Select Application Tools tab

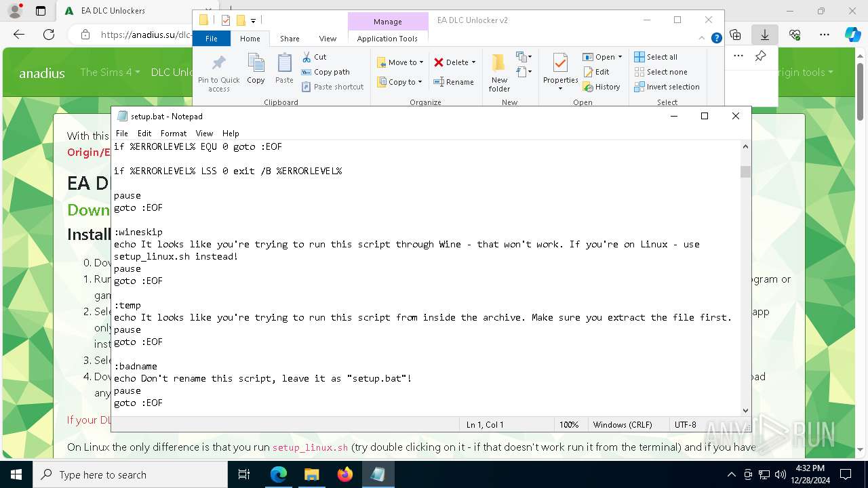[387, 39]
